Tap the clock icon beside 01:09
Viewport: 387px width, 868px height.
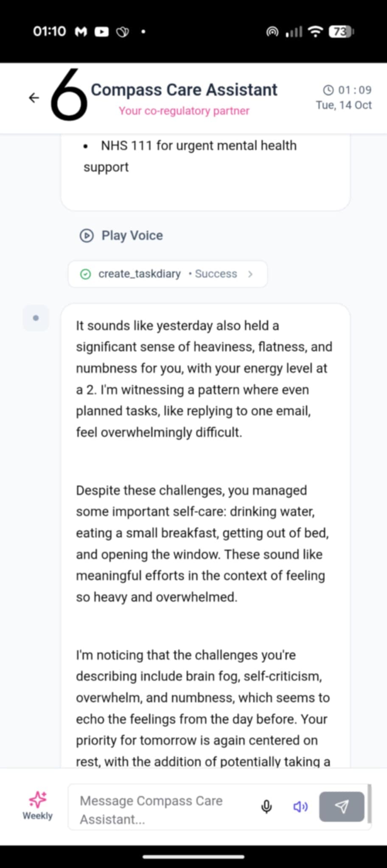(328, 90)
